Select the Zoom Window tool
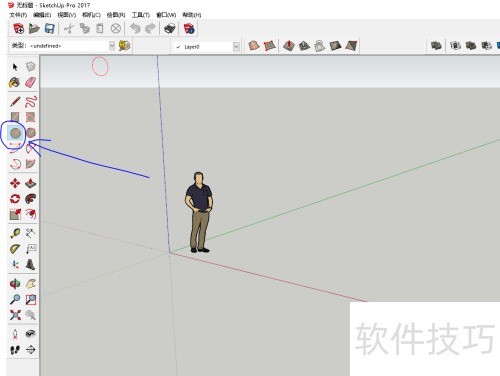500x376 pixels. [x=30, y=299]
